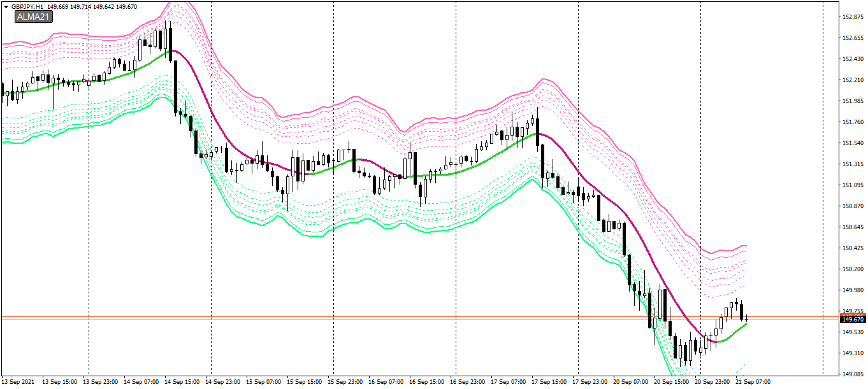Click the 17 Sep 15:00 time label
The width and height of the screenshot is (868, 389).
(x=549, y=382)
